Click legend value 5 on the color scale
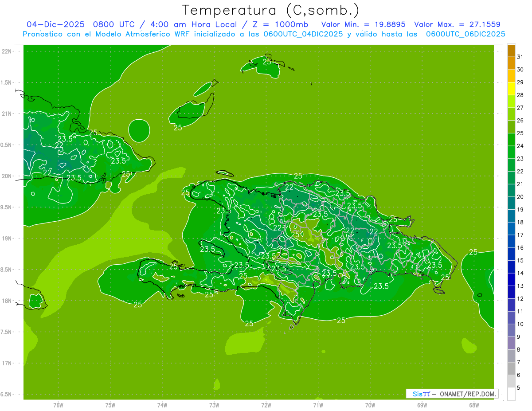 (x=519, y=388)
